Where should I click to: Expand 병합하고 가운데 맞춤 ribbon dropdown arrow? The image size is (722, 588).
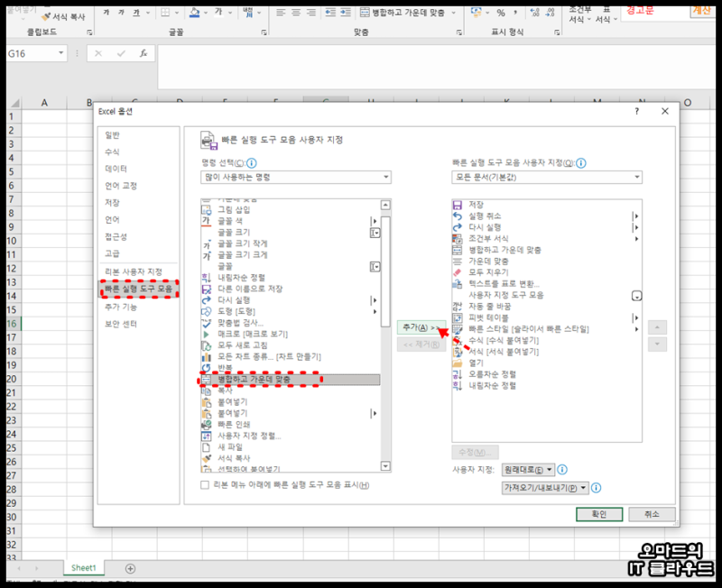pyautogui.click(x=454, y=13)
